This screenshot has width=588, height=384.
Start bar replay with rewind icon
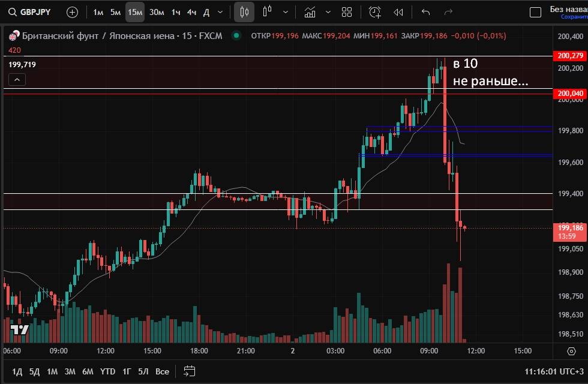pyautogui.click(x=398, y=12)
